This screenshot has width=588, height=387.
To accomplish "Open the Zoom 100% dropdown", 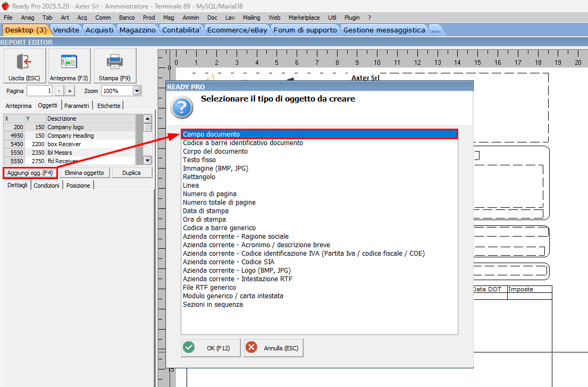I will tap(137, 91).
